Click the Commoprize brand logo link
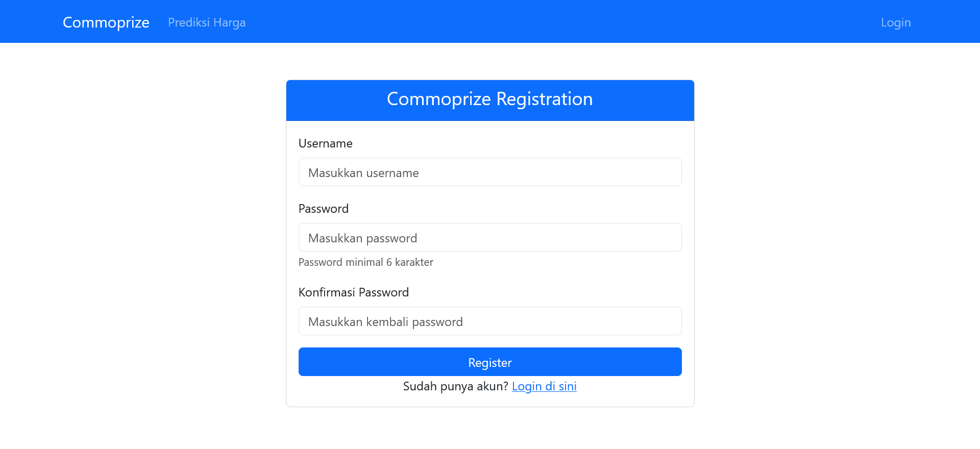The width and height of the screenshot is (980, 449). click(x=106, y=22)
